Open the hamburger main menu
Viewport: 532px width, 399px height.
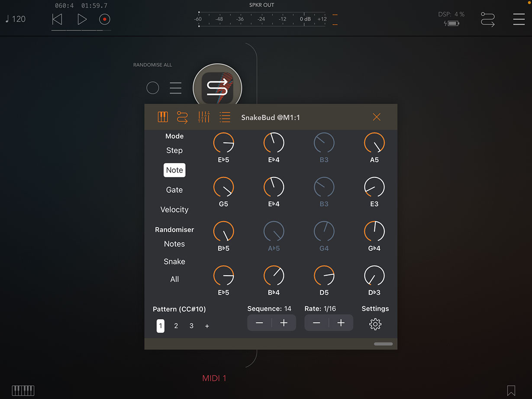[519, 19]
